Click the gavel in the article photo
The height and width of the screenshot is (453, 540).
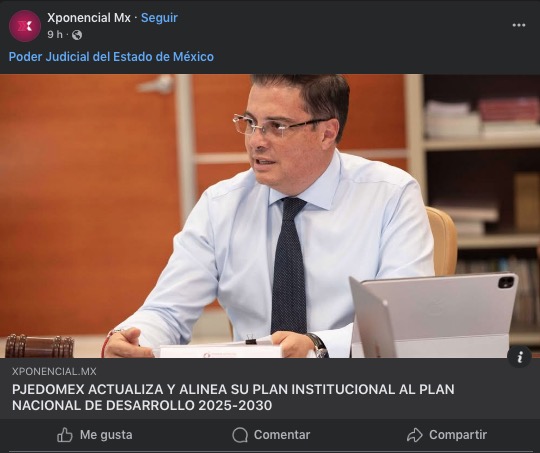(39, 346)
